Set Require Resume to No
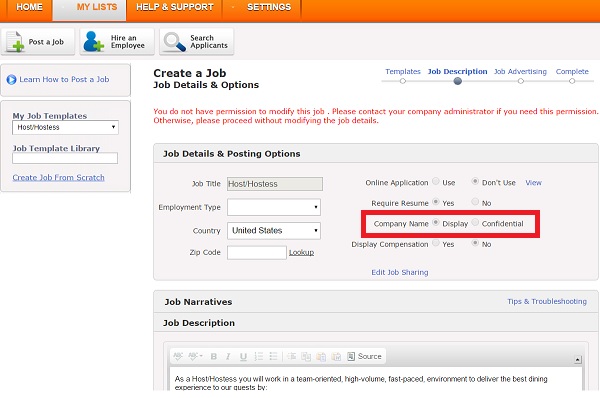Image resolution: width=600 pixels, height=398 pixels. (x=475, y=201)
